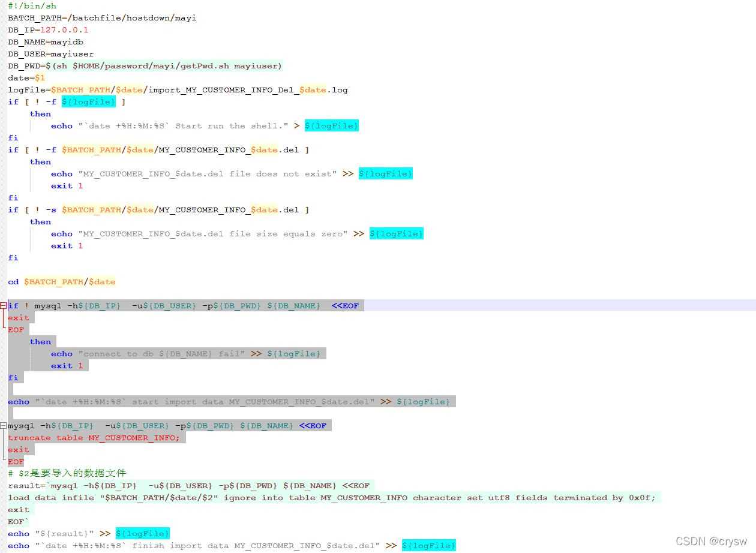Place cursor on the 127.0.0.1 IP value
Viewport: 756px width, 553px height.
[64, 29]
